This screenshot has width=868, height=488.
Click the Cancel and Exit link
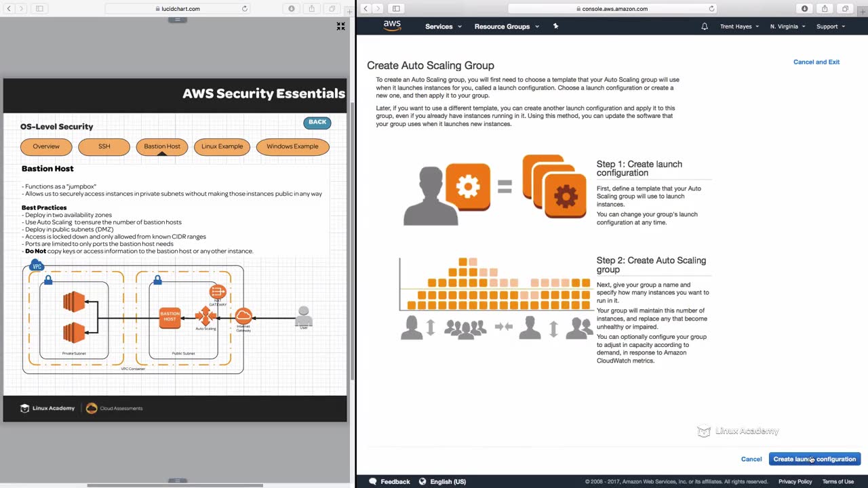point(816,62)
